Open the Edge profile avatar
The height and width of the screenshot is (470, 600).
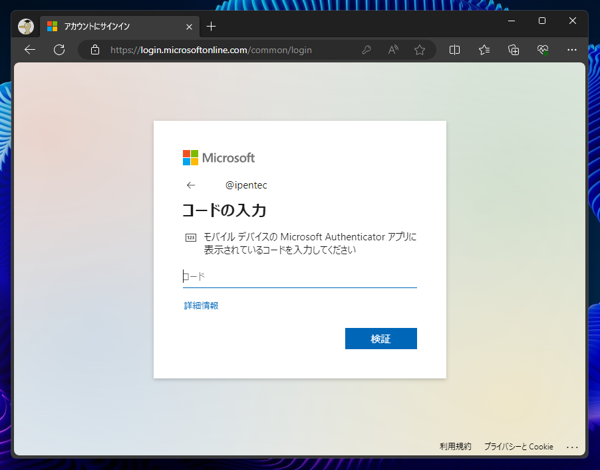pyautogui.click(x=26, y=26)
